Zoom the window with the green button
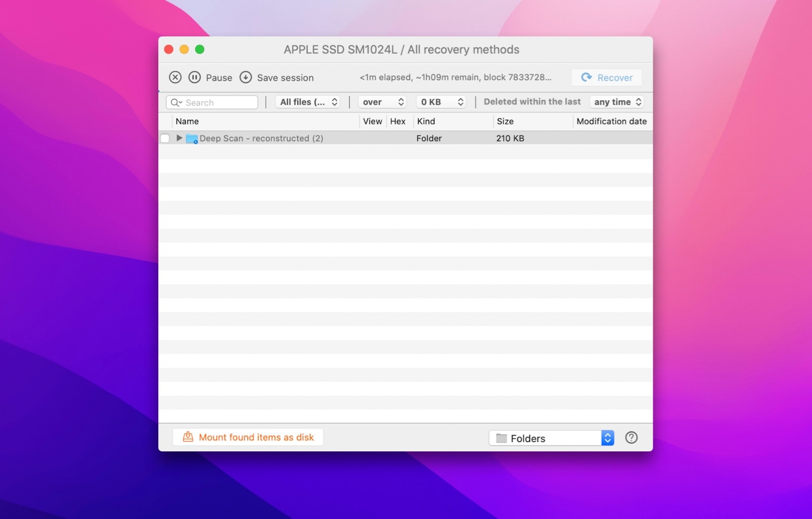 coord(200,49)
